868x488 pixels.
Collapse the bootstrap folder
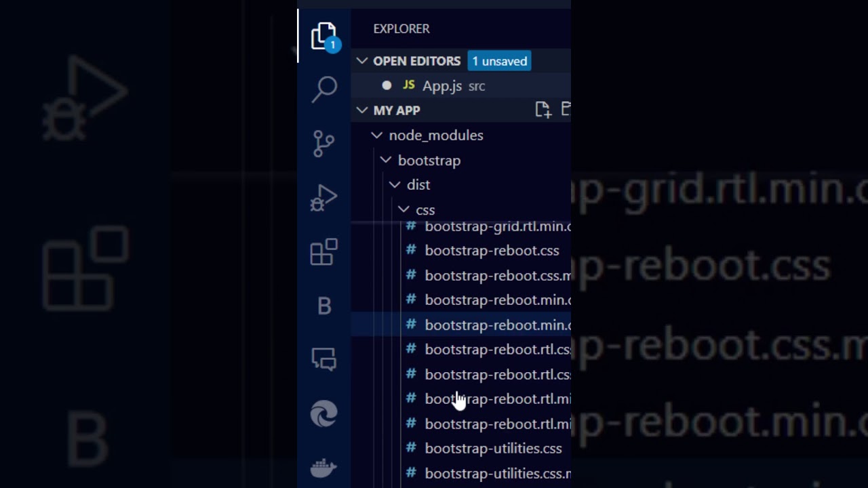click(386, 160)
